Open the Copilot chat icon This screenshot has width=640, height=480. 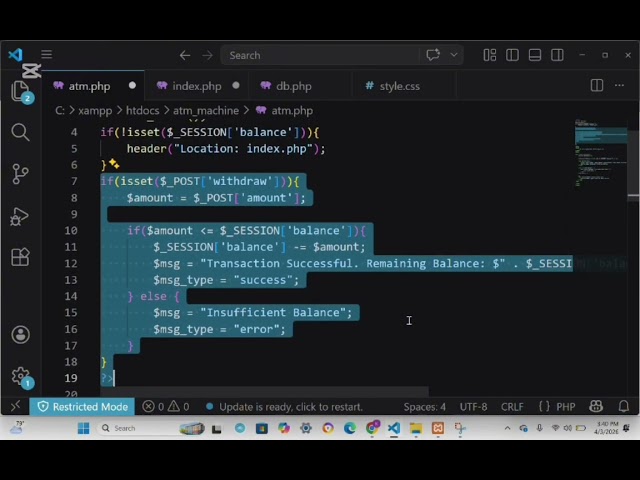pos(433,55)
